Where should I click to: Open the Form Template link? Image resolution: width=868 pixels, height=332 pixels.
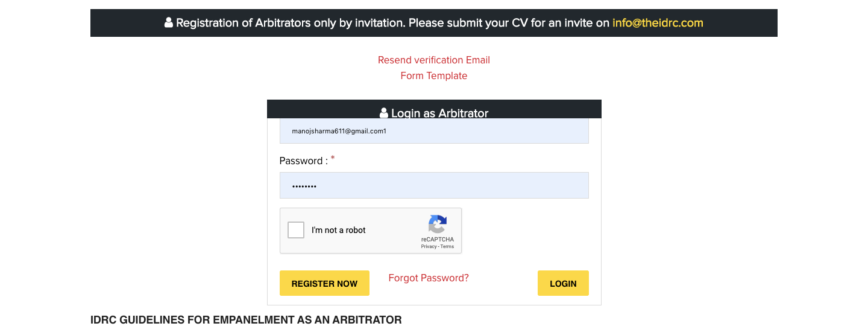coord(434,76)
